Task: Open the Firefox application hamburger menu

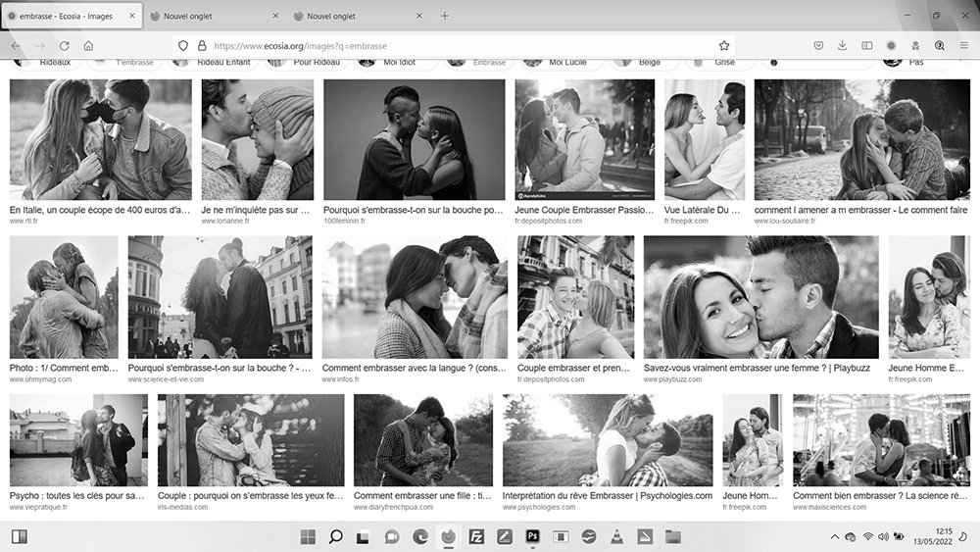Action: coord(964,46)
